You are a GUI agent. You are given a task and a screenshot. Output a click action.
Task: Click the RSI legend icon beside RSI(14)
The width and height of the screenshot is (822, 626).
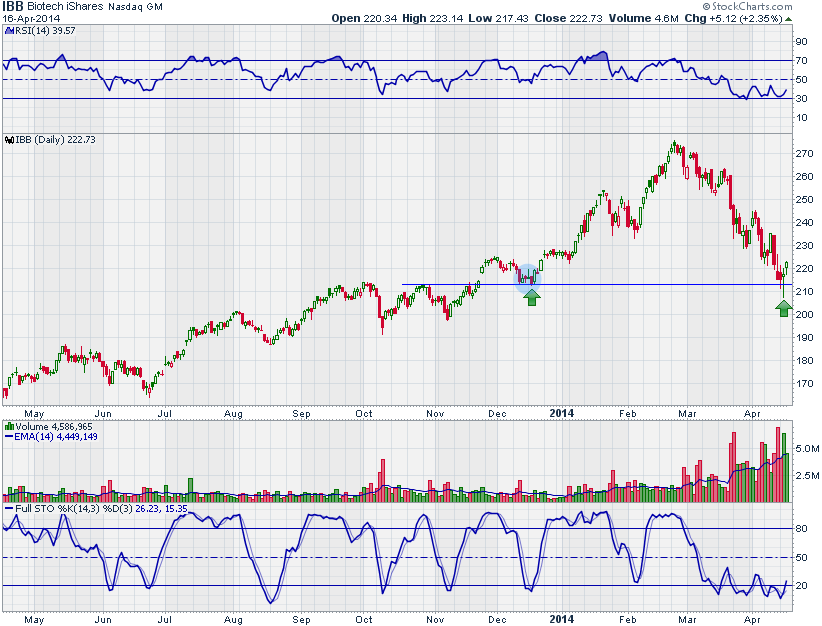click(9, 31)
